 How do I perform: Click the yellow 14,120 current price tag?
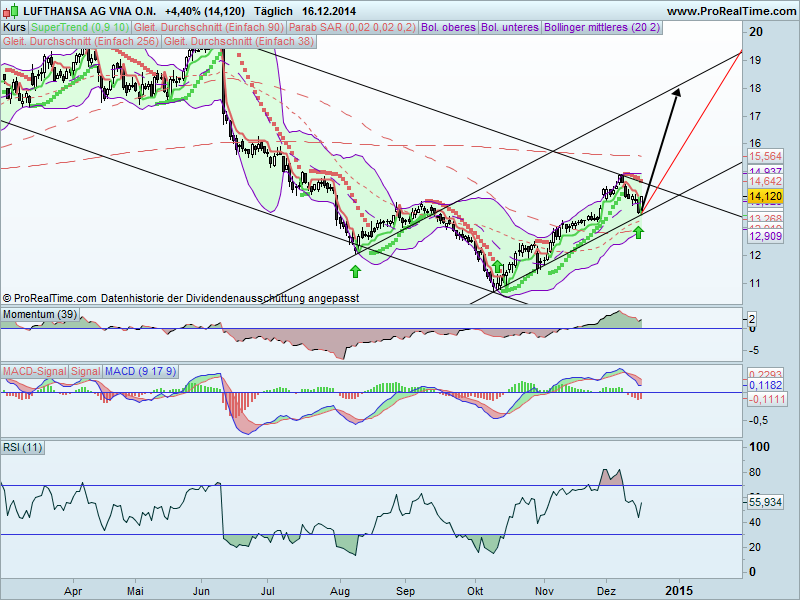tap(765, 196)
